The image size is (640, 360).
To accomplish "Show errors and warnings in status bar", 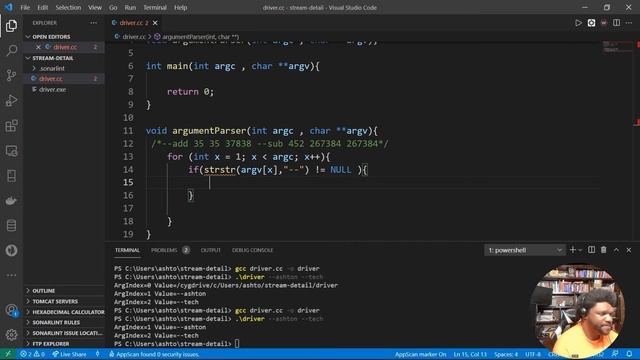I will [x=32, y=354].
